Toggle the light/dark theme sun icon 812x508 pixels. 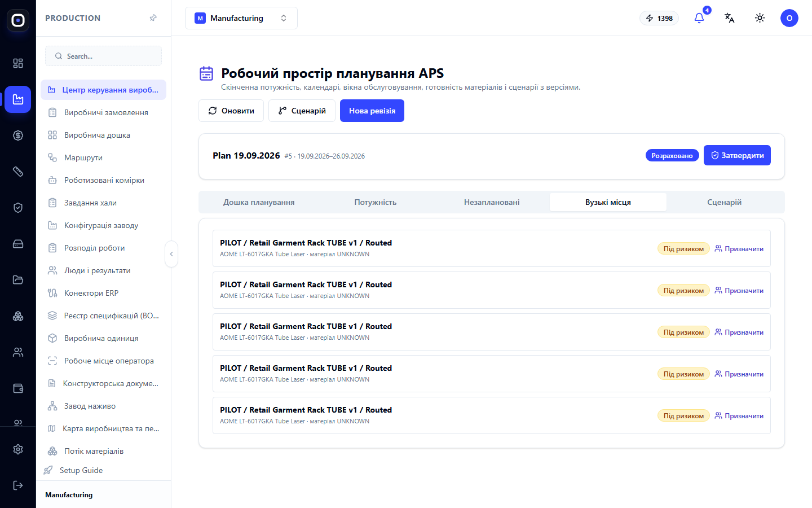pyautogui.click(x=760, y=18)
